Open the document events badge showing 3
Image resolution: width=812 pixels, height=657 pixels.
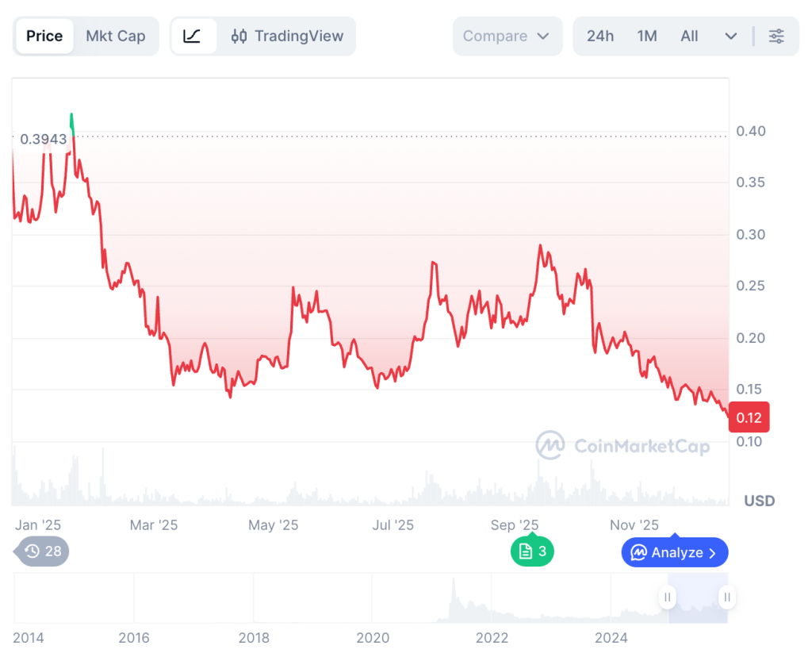pos(532,551)
